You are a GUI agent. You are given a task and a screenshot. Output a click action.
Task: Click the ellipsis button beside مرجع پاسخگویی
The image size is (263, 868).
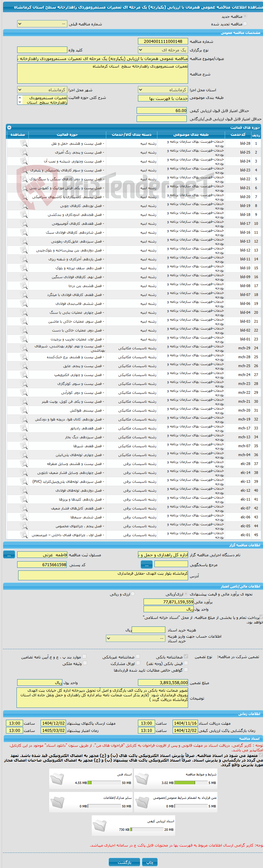tap(147, 564)
